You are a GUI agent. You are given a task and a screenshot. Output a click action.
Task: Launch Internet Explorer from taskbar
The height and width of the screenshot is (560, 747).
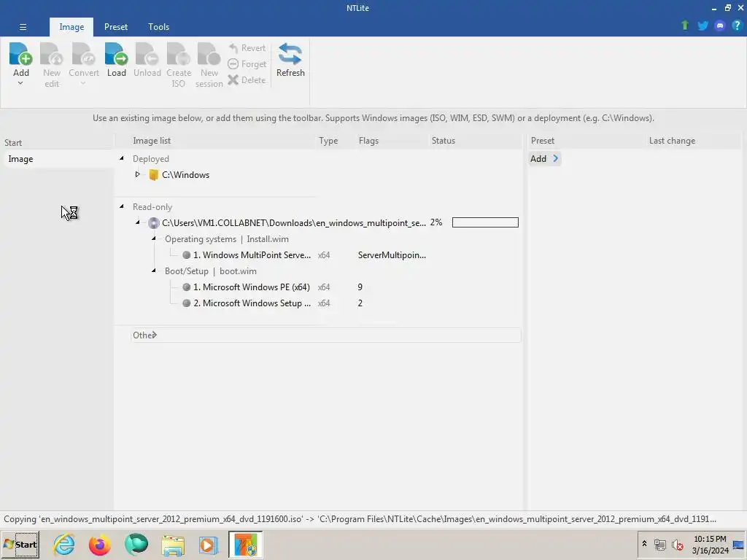click(x=64, y=544)
